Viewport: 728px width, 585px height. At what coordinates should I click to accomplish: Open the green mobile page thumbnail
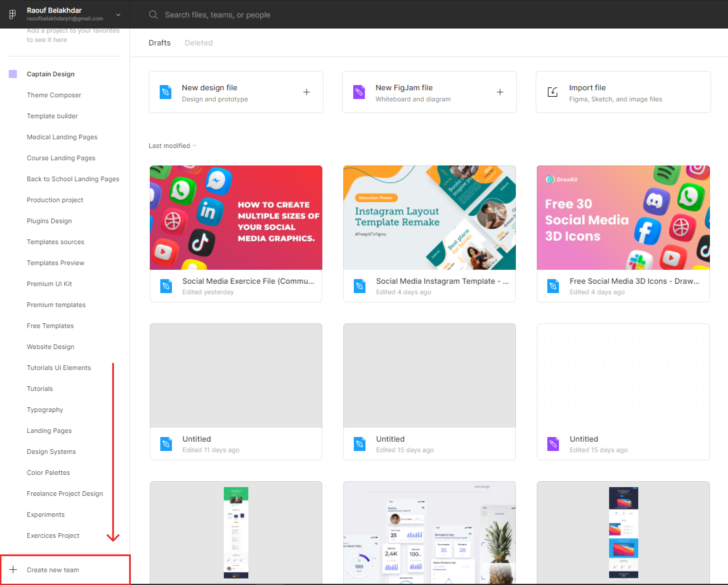tap(236, 532)
